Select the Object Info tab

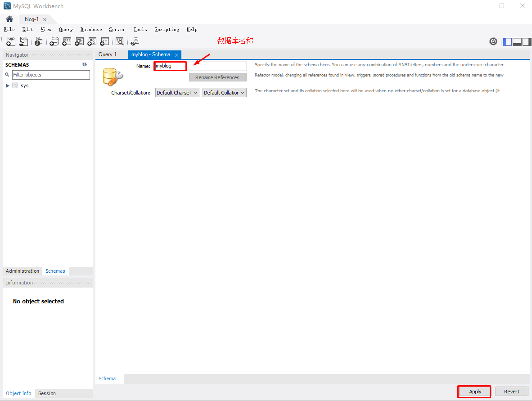(18, 393)
